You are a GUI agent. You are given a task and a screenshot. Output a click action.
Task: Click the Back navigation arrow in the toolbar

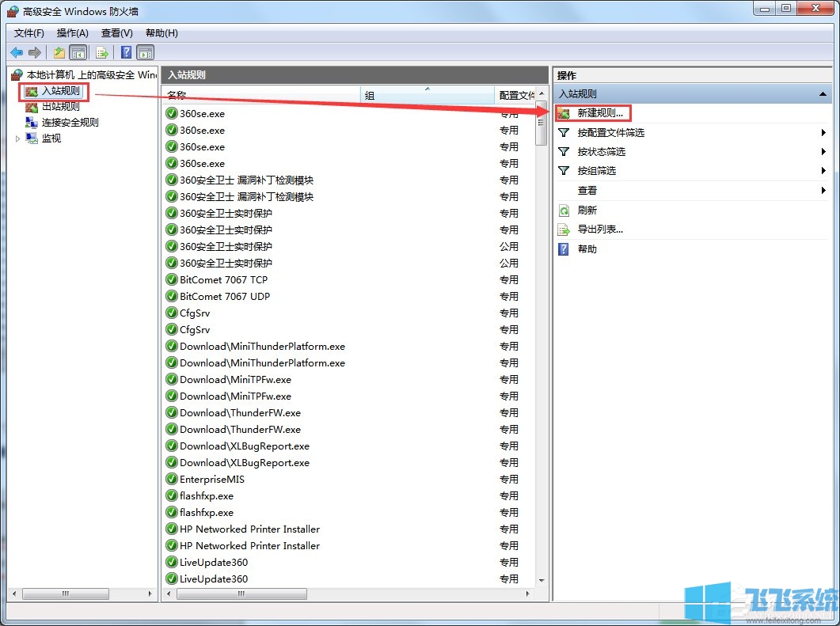(x=17, y=52)
